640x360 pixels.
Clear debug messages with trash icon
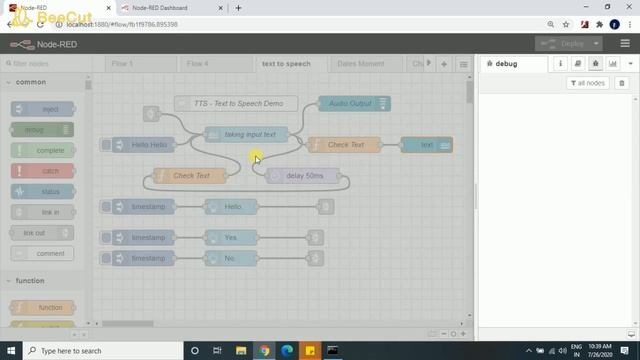(x=622, y=83)
